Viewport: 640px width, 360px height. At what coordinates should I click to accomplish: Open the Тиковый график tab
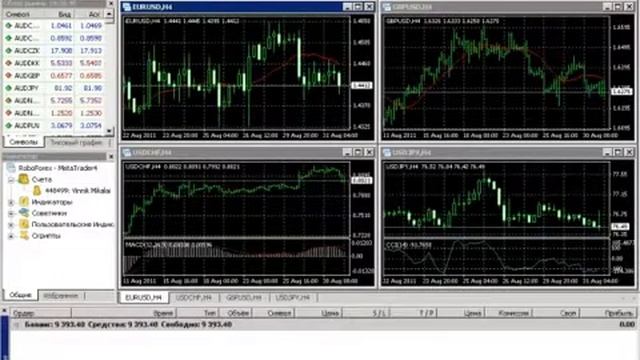click(76, 143)
